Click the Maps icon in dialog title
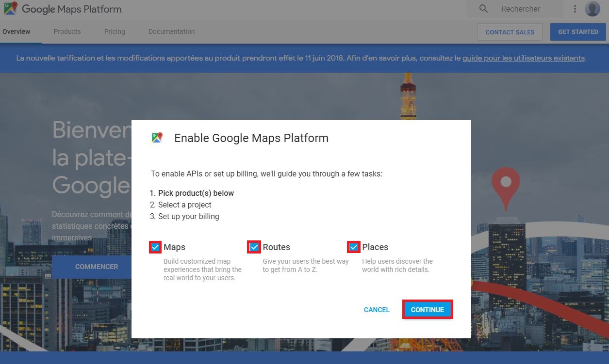The image size is (609, 364). [157, 138]
